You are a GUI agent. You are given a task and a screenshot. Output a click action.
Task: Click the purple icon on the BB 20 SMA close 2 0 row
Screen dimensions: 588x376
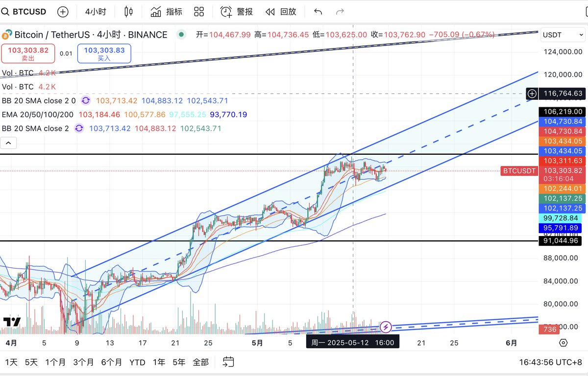click(85, 100)
